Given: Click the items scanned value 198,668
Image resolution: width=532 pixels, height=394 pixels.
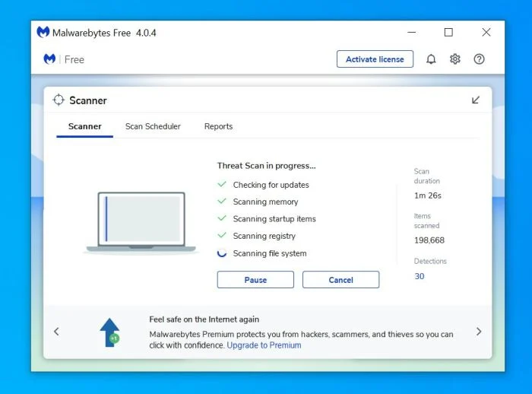Looking at the screenshot, I should pos(429,240).
